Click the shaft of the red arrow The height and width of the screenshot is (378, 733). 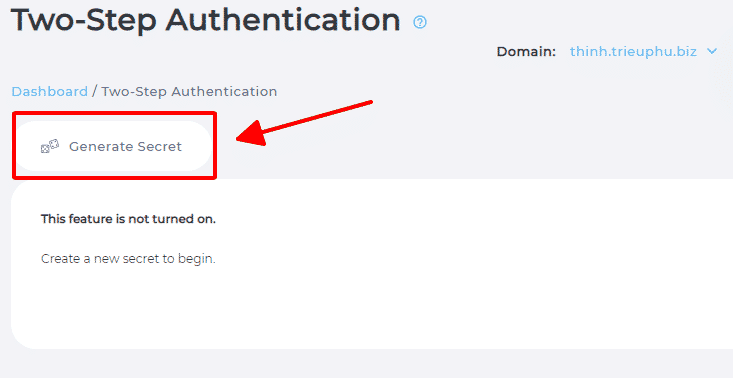pyautogui.click(x=319, y=117)
